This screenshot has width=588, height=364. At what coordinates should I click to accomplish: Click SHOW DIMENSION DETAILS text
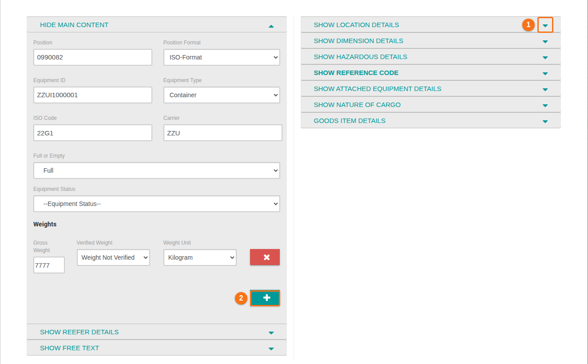(x=358, y=41)
